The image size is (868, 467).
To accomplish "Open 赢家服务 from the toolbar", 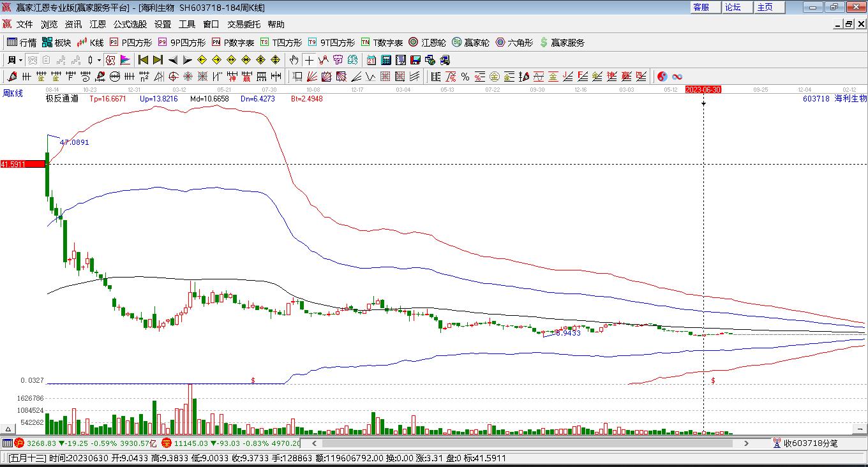I will (562, 43).
